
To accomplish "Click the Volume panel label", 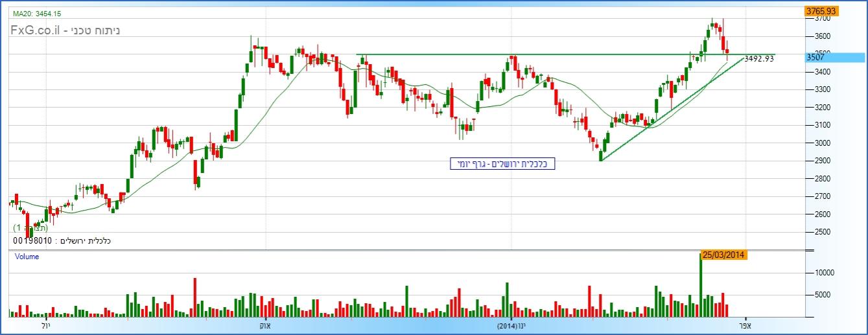I will (27, 257).
